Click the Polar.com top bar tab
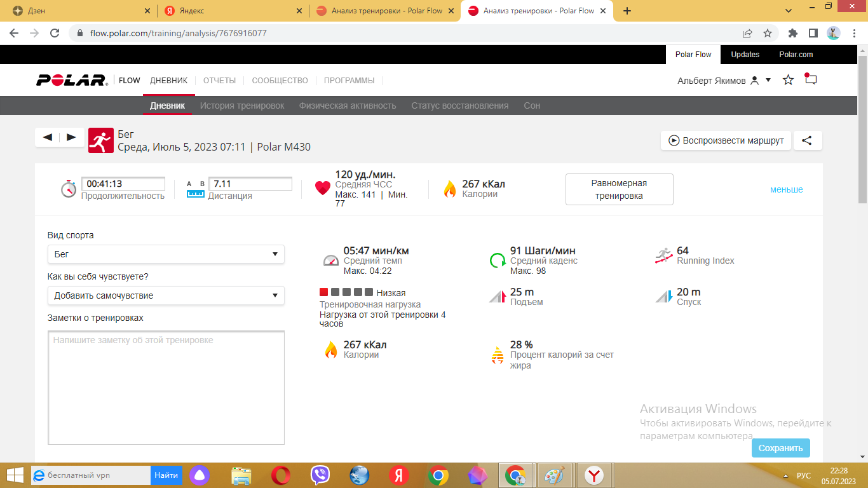Screen dimensions: 868x488 pyautogui.click(x=796, y=55)
